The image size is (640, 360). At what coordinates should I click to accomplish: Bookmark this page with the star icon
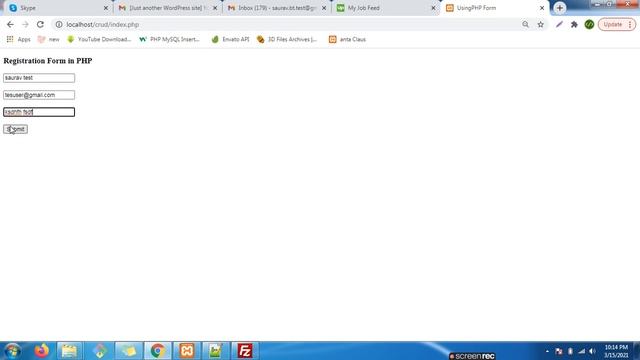click(x=540, y=24)
